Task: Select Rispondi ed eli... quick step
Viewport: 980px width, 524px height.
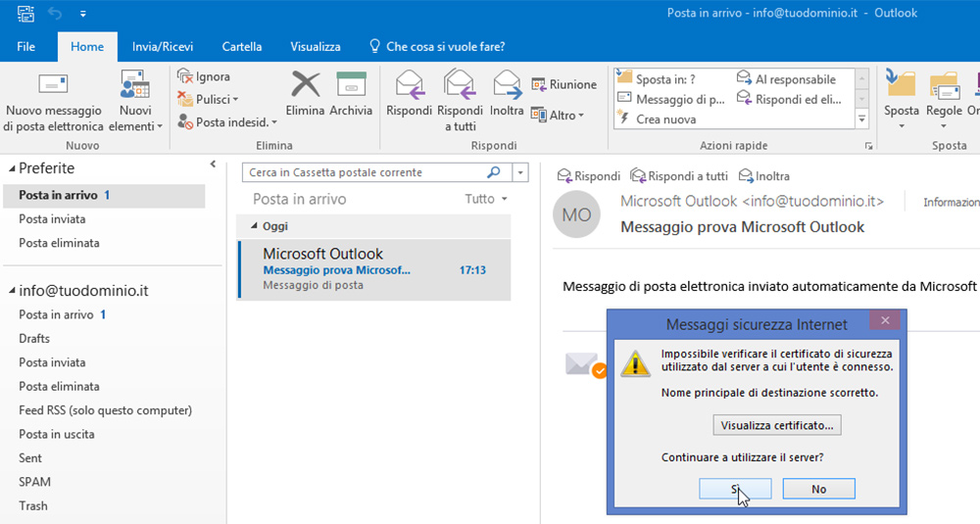Action: tap(789, 99)
